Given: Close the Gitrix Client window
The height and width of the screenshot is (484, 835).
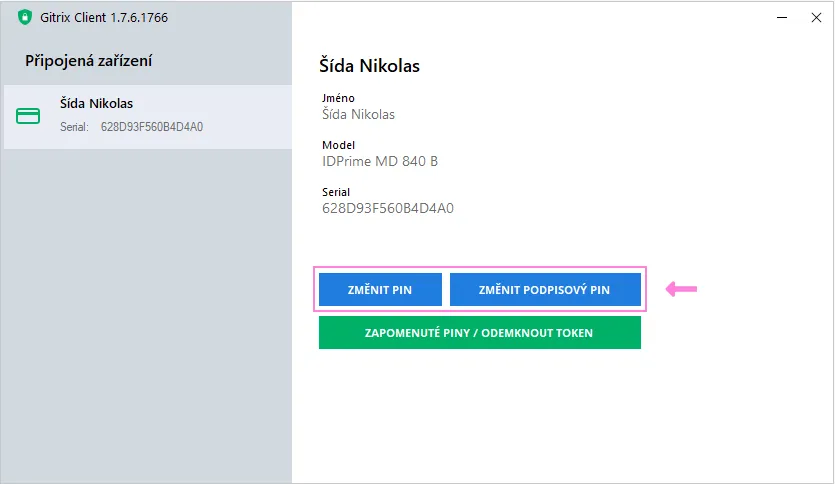Looking at the screenshot, I should coord(817,16).
